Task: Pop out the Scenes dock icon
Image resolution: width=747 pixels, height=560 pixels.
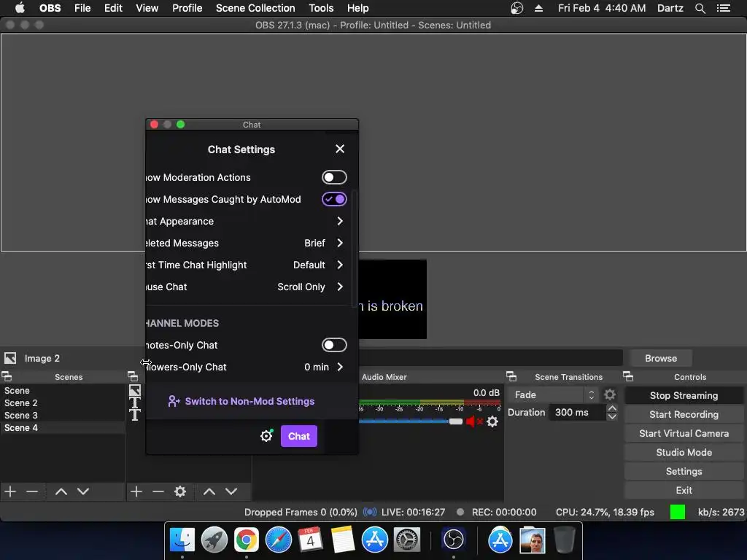Action: pos(7,377)
